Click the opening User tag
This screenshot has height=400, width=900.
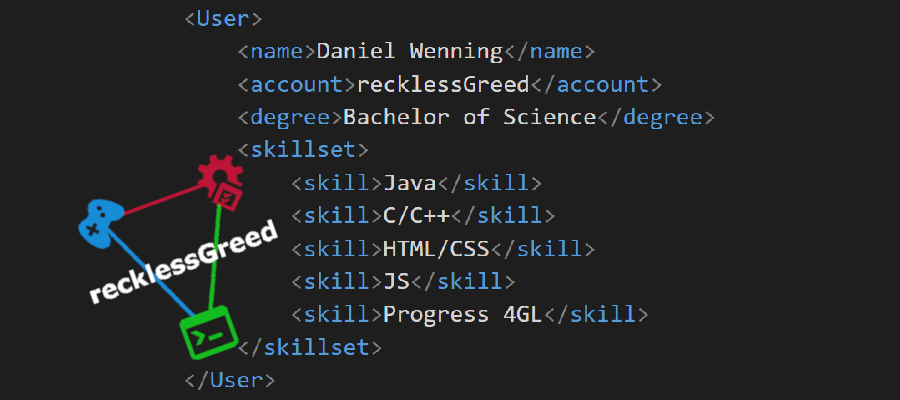pyautogui.click(x=224, y=19)
